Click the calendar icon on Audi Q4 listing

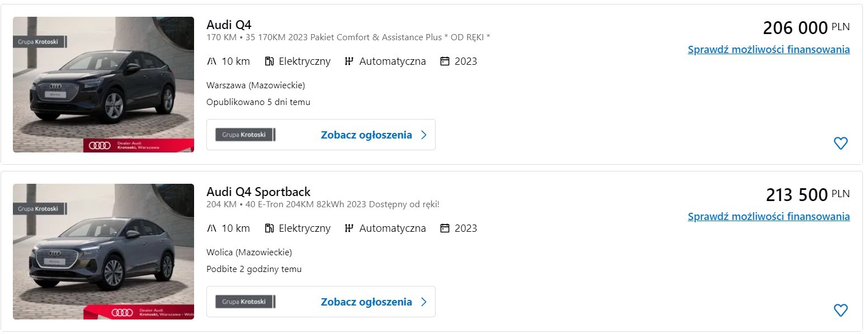pyautogui.click(x=445, y=61)
